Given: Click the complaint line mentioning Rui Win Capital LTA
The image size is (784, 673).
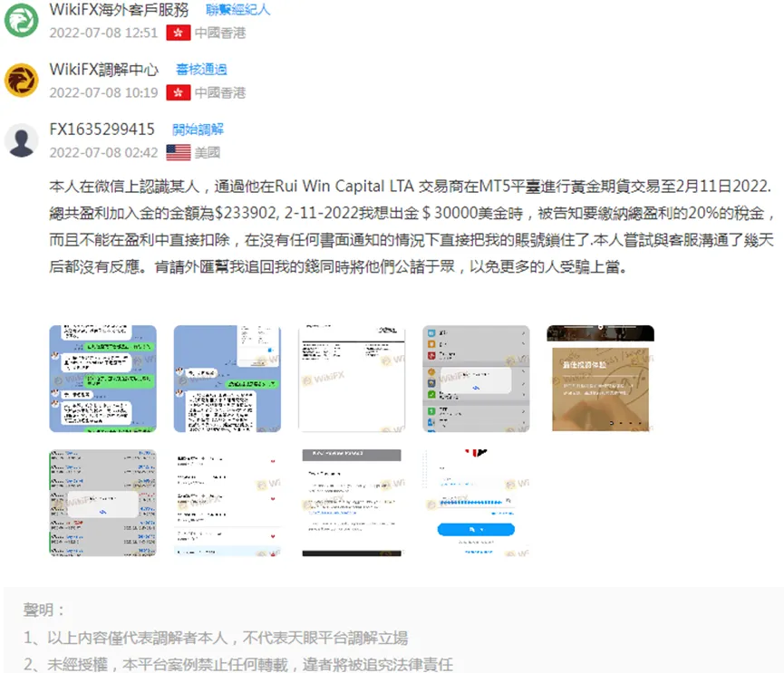Looking at the screenshot, I should tap(410, 187).
